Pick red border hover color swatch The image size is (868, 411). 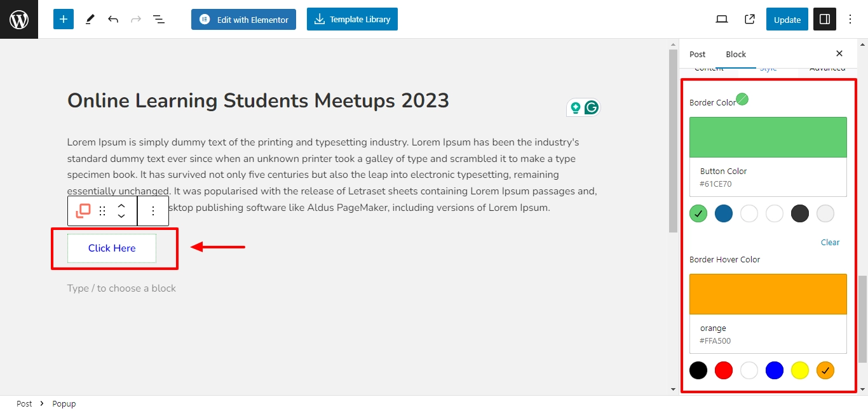click(x=724, y=370)
